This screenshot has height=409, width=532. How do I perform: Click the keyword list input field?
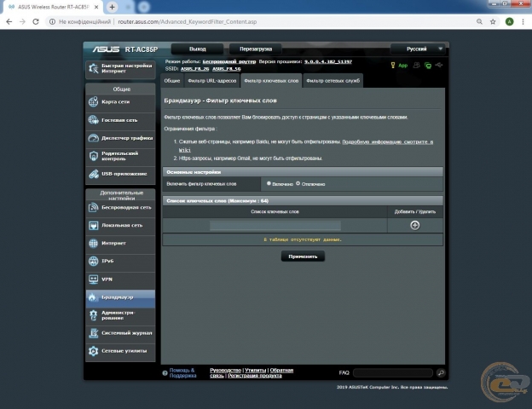click(x=275, y=225)
